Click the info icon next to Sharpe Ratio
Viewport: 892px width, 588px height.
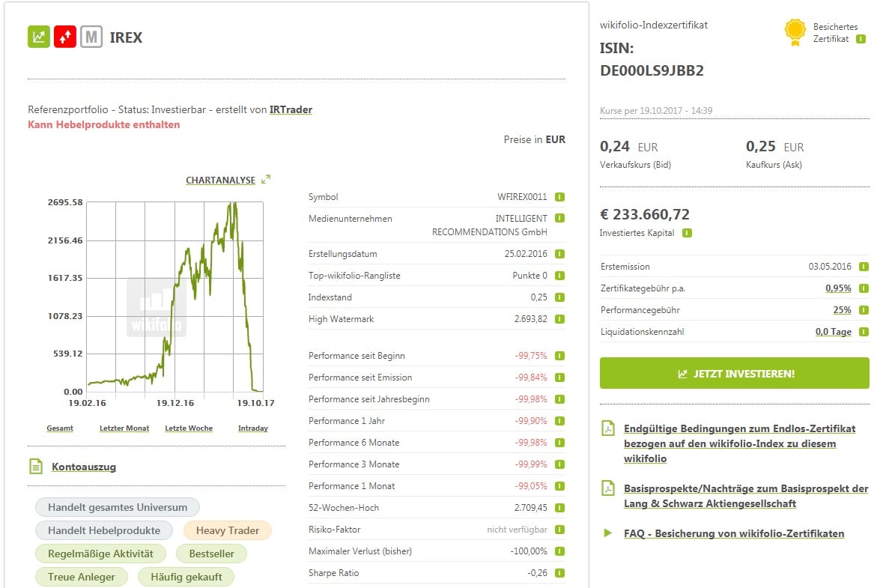559,573
